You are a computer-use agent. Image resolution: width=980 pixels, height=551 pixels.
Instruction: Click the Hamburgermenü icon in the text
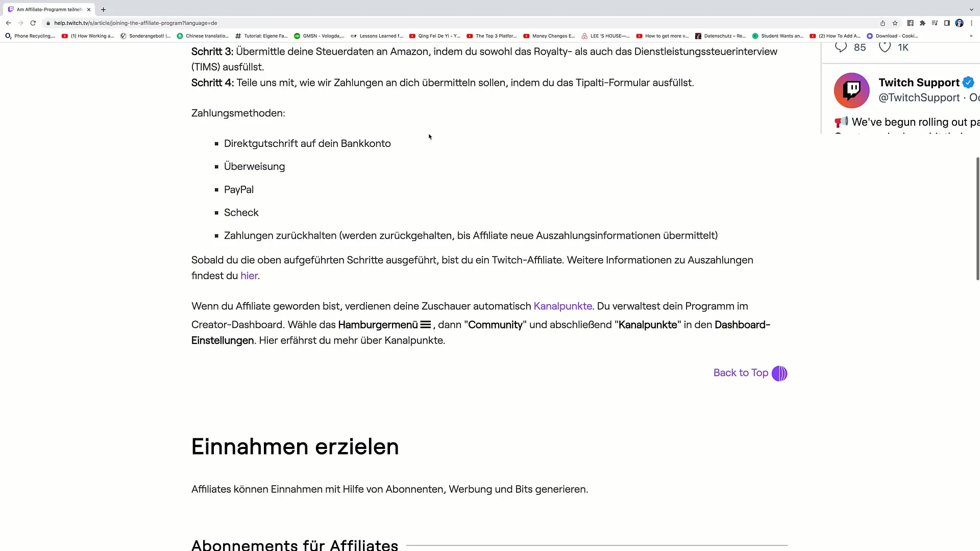click(425, 324)
